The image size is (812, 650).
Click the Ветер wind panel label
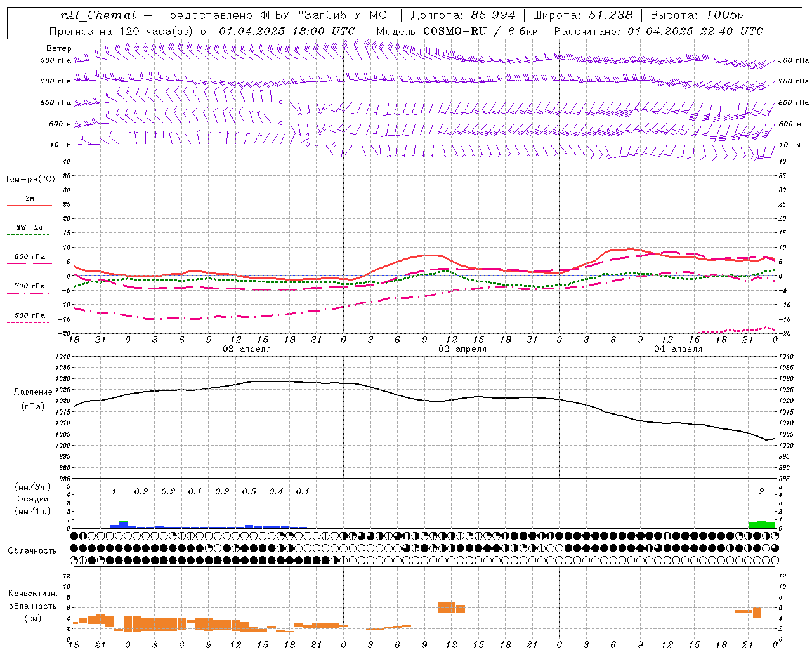[59, 48]
